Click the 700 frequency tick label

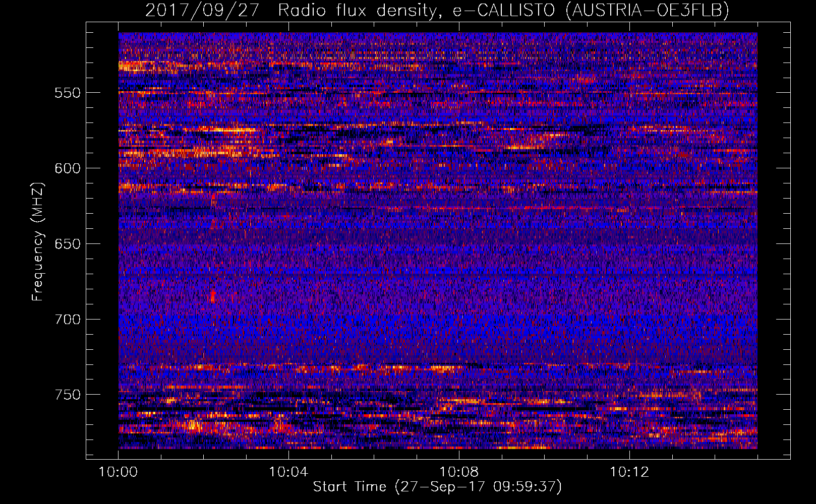68,319
